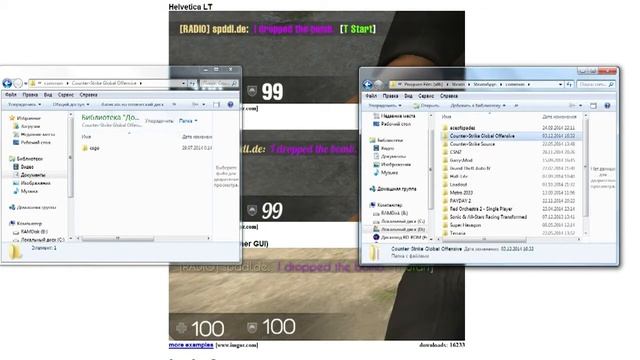Open Правка menu in csgo folder window

30,95
